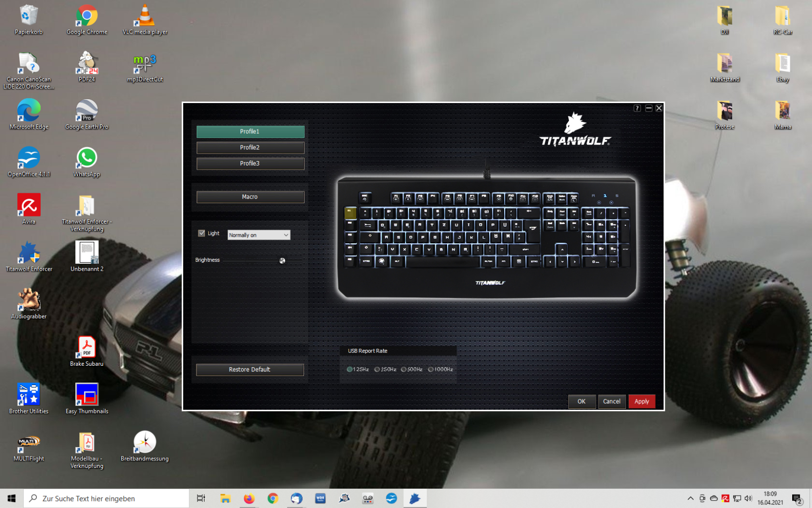Open the notification center icon
This screenshot has width=812, height=508.
[x=797, y=498]
